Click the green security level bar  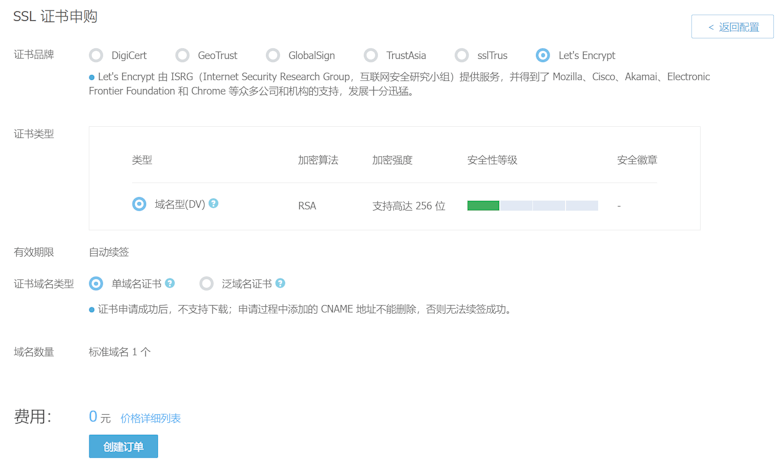[x=483, y=205]
